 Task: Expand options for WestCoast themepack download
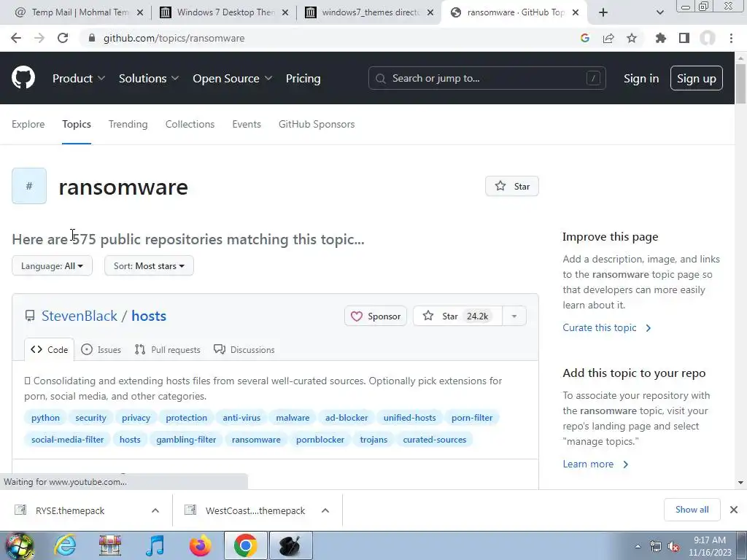pyautogui.click(x=325, y=510)
